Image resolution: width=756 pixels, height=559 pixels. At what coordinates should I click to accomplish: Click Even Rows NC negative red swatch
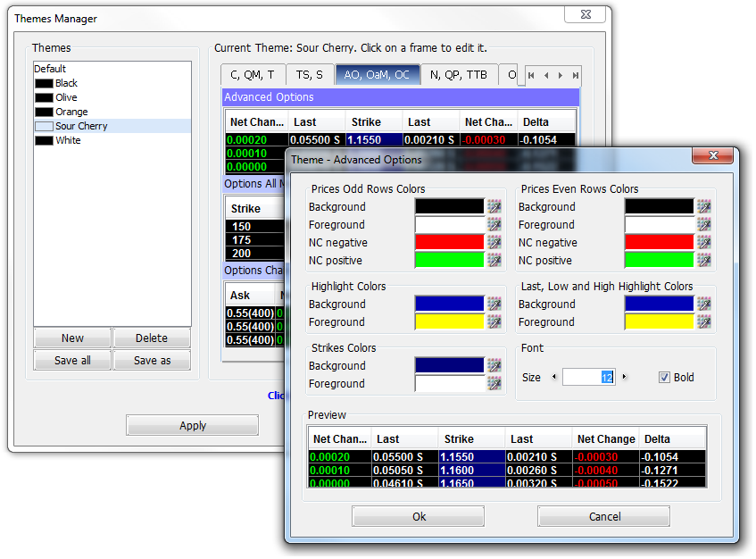(659, 242)
